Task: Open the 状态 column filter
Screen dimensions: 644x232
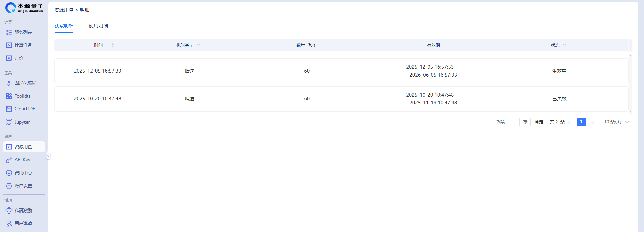Action: [564, 45]
